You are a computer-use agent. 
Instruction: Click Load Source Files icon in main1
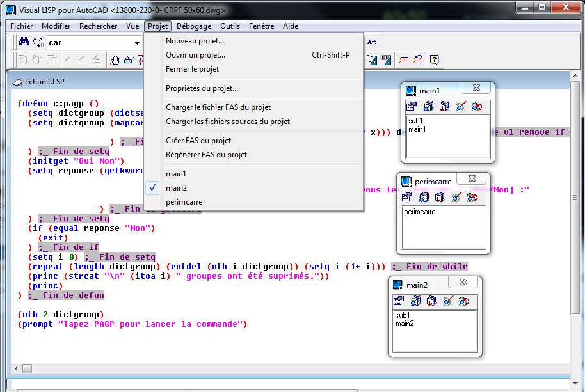pos(444,107)
